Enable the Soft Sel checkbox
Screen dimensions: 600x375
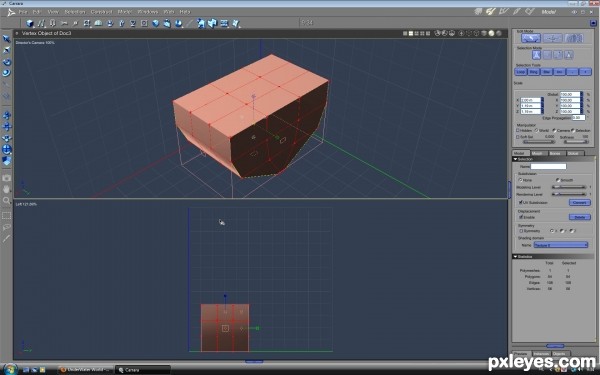pyautogui.click(x=518, y=137)
